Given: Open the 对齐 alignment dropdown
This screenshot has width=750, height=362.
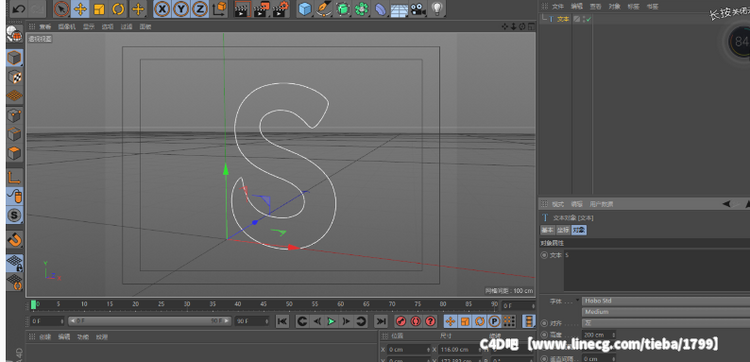Looking at the screenshot, I should point(666,323).
